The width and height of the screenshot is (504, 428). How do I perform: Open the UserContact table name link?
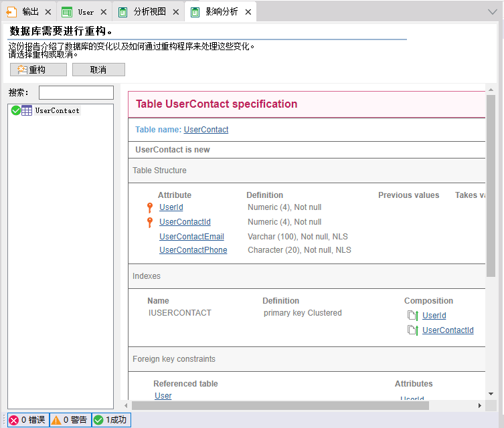(206, 129)
